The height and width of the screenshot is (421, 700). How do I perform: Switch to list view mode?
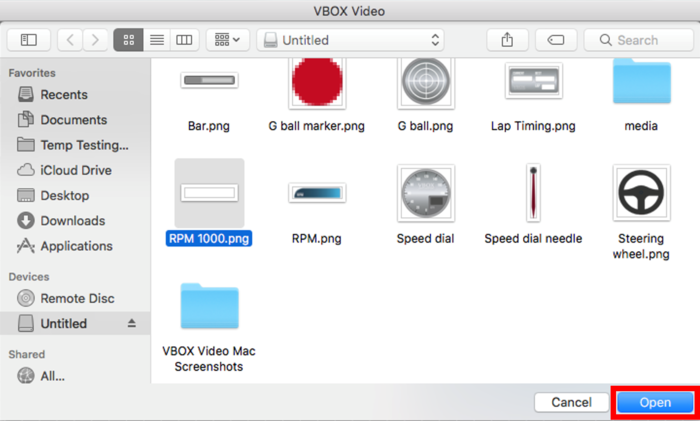point(157,40)
